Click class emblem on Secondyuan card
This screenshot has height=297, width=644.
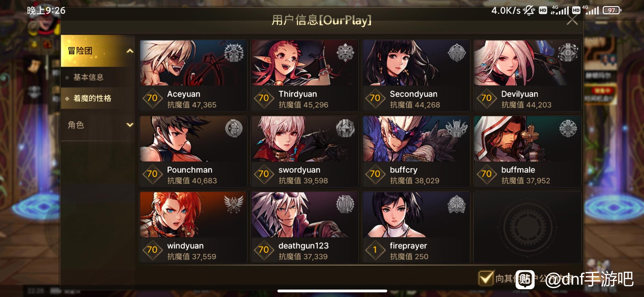[457, 53]
